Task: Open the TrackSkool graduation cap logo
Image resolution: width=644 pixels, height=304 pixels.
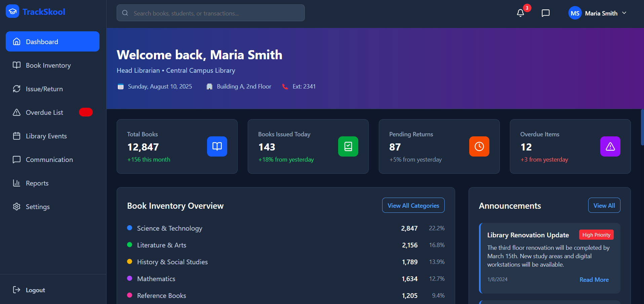Action: tap(12, 11)
